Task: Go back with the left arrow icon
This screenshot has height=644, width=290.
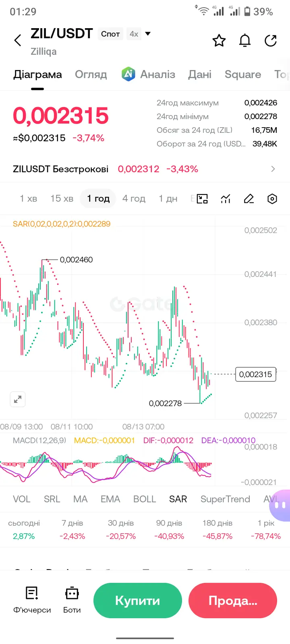Action: [x=18, y=40]
